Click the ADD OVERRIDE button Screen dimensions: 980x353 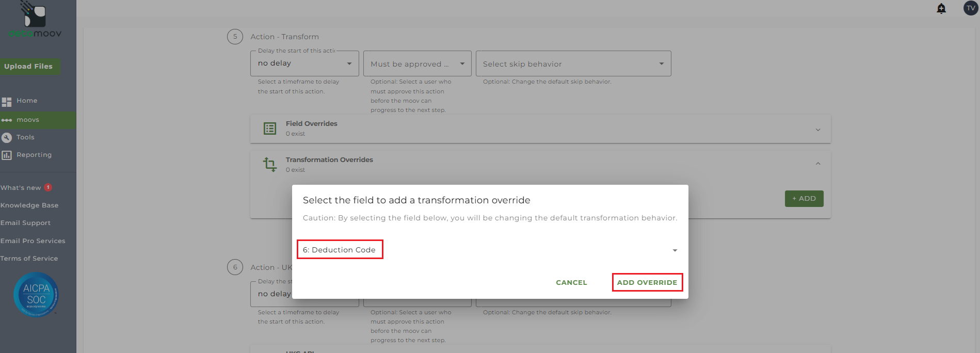647,282
